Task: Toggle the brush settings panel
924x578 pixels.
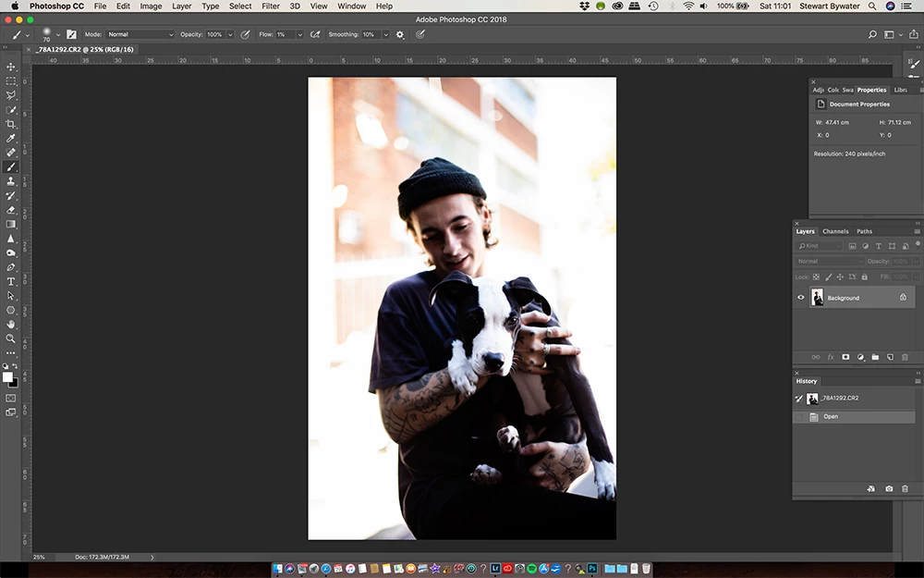Action: point(71,34)
